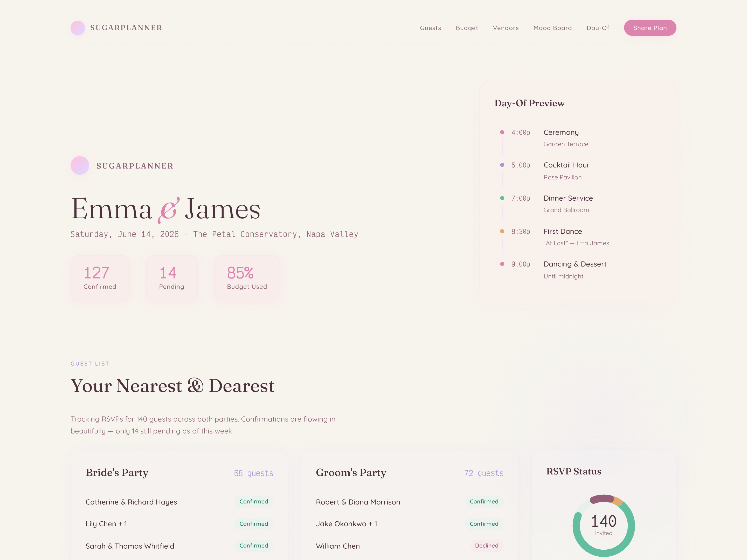Toggle Confirmed status for Robert & Diana Morrison

pos(484,502)
